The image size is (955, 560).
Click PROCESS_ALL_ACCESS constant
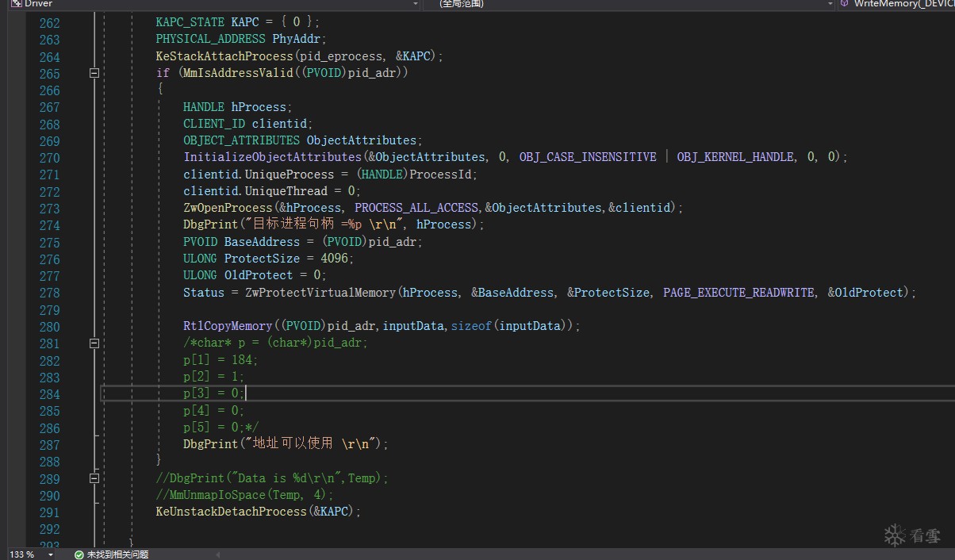coord(417,208)
